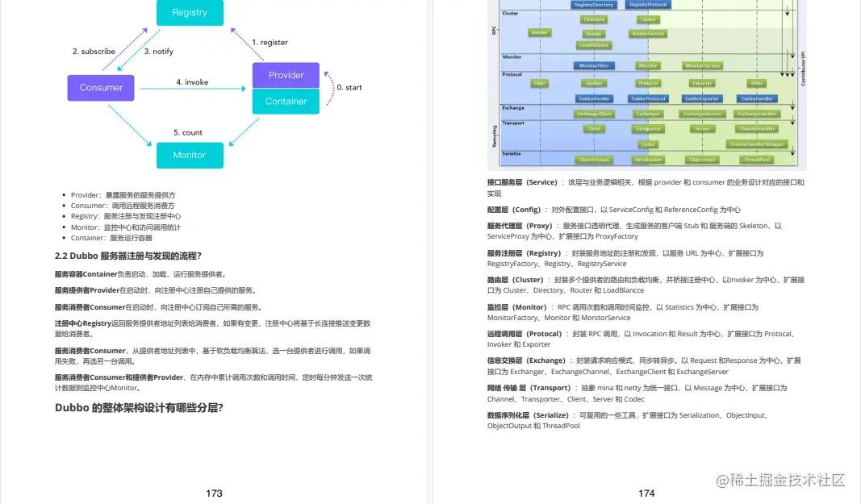Viewport: 861px width, 504px height.
Task: Click the green Exchanger box
Action: click(x=648, y=114)
